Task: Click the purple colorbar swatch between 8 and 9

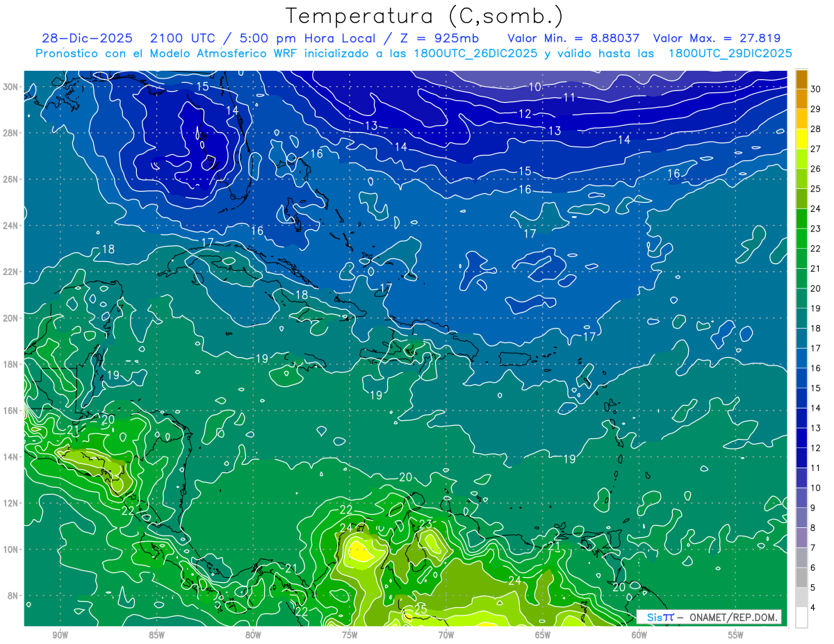Action: pos(801,518)
